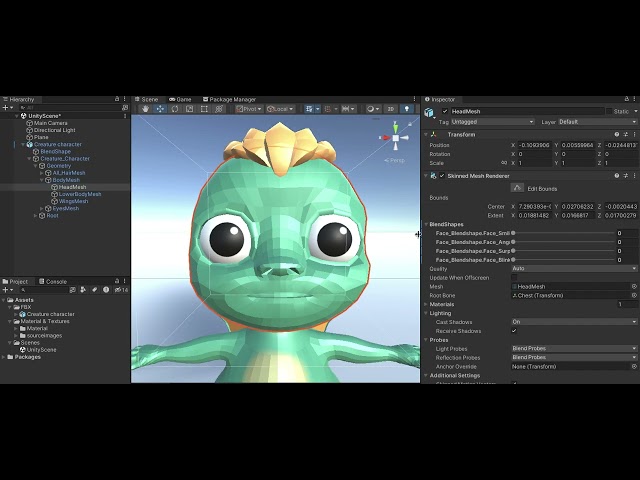Open the Inspector panel three-dot menu

tap(635, 99)
